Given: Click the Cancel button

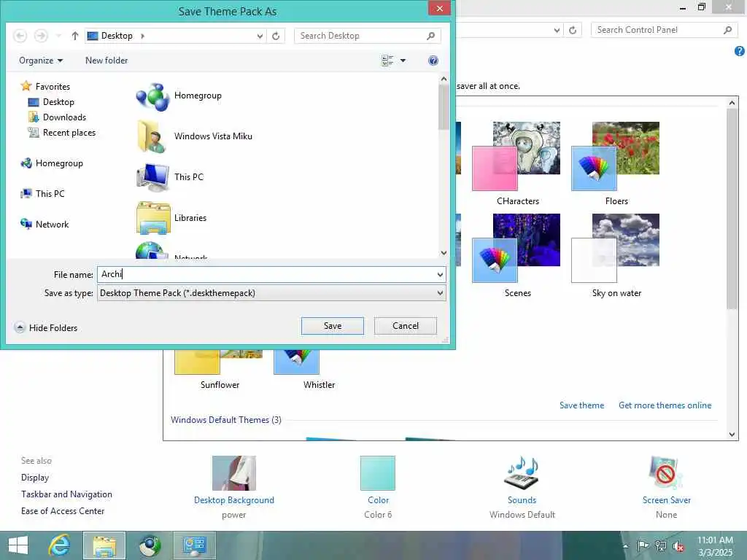Looking at the screenshot, I should point(406,326).
